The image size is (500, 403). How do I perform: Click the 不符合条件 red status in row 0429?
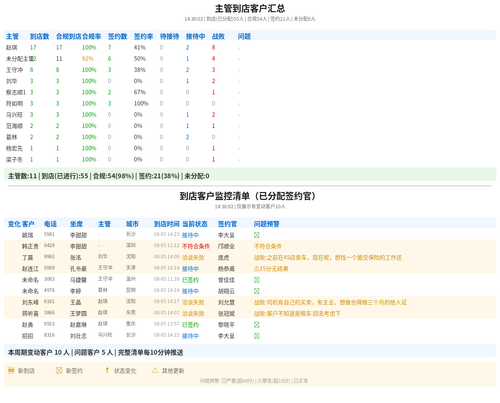point(196,246)
